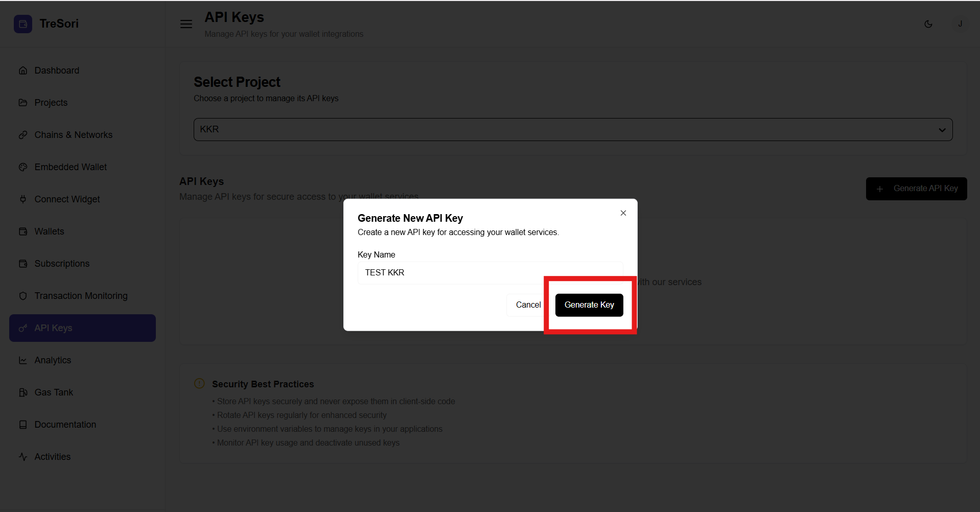980x512 pixels.
Task: Open the Embedded Wallet menu item
Action: (71, 167)
